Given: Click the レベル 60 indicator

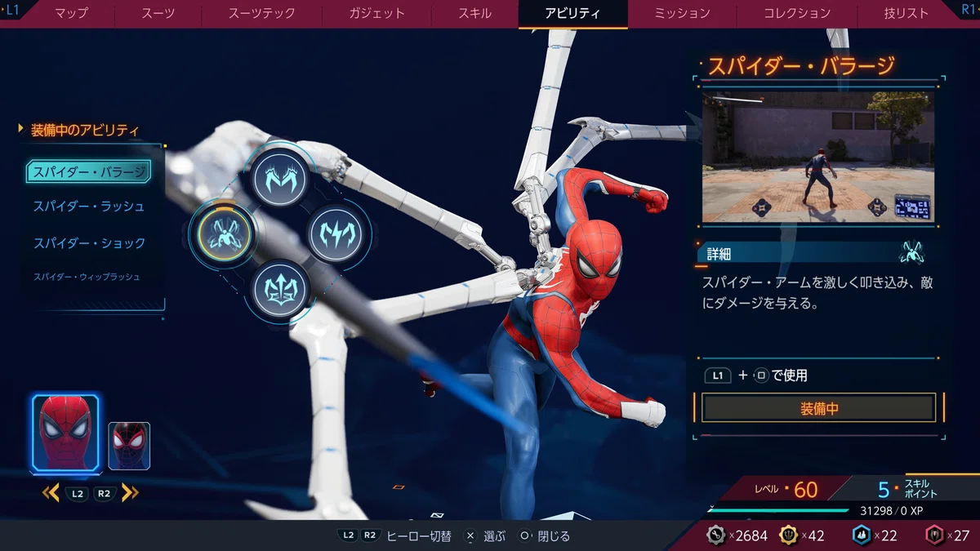Looking at the screenshot, I should point(785,490).
